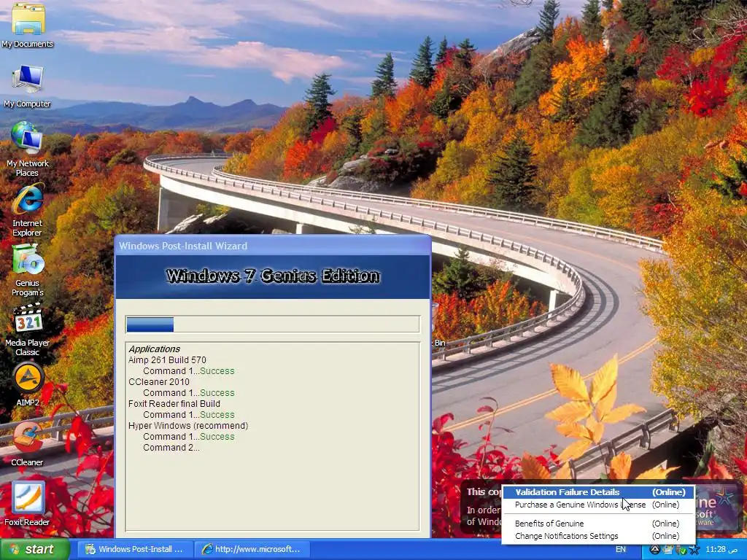
Task: Click the EN language indicator
Action: tap(620, 550)
